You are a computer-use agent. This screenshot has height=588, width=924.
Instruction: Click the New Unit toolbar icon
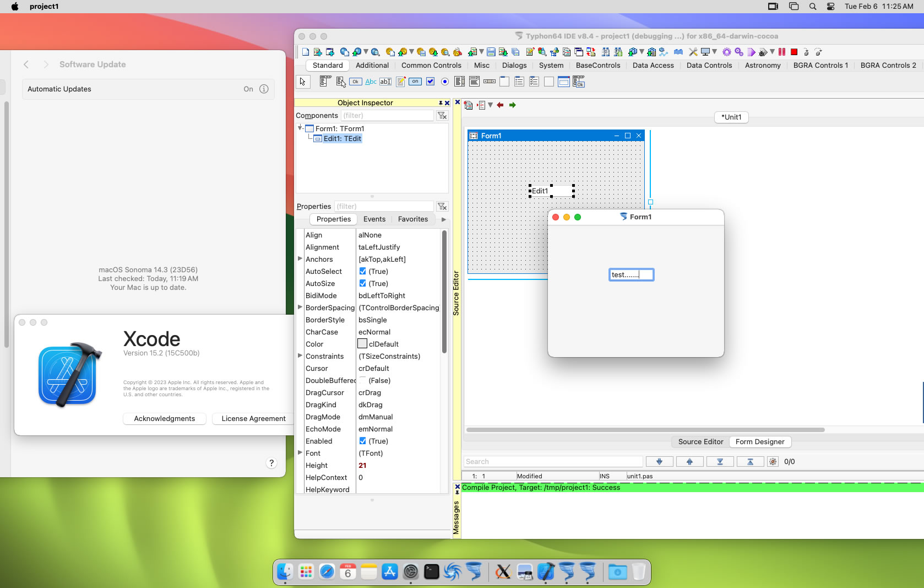click(x=318, y=52)
